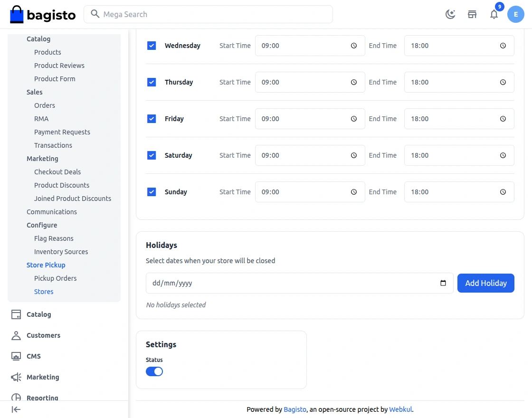The width and height of the screenshot is (532, 418).
Task: Edit the Wednesday start time 09:00 field
Action: point(310,46)
